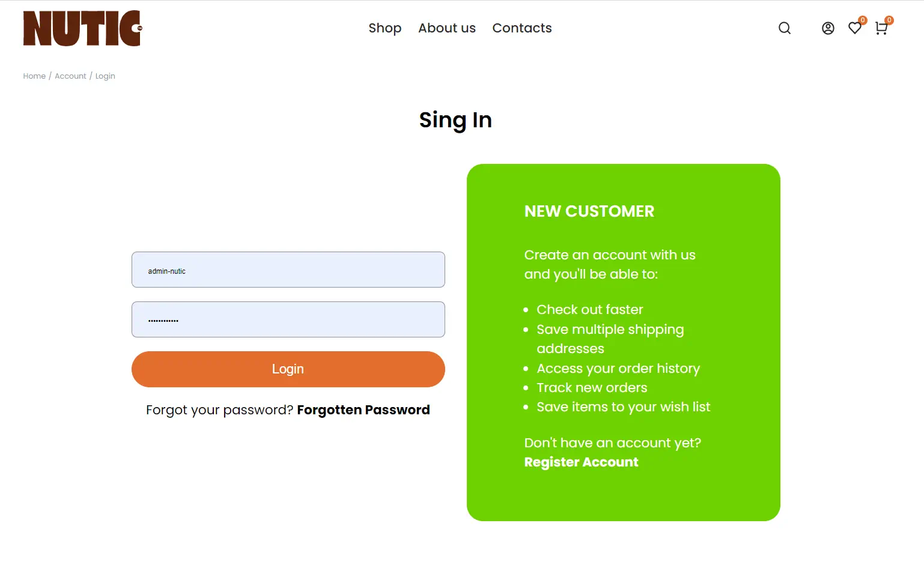Click the Sing In page heading
The width and height of the screenshot is (924, 562).
(x=455, y=120)
